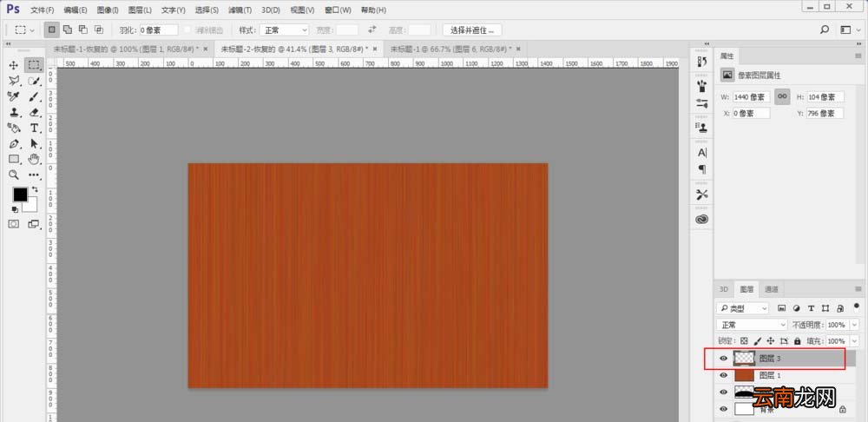Swap foreground and background colors
Image resolution: width=868 pixels, height=422 pixels.
[x=35, y=189]
